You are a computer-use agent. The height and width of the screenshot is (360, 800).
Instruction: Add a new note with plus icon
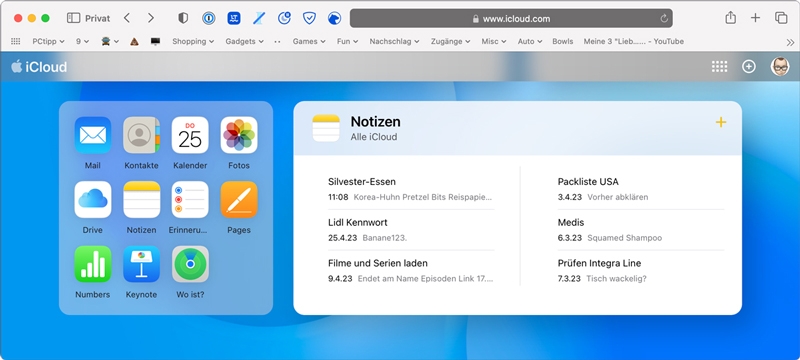720,122
